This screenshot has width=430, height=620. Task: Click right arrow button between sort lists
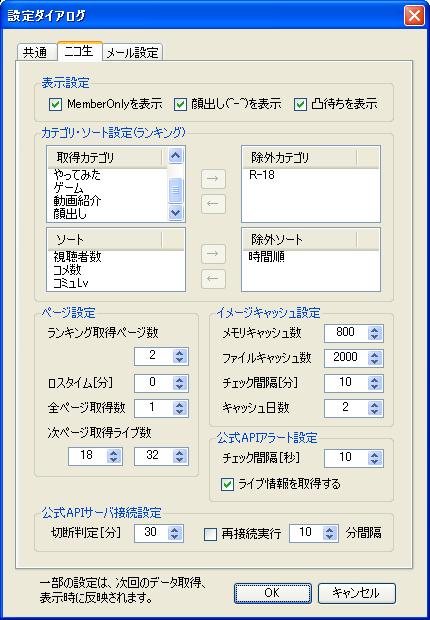pos(213,253)
